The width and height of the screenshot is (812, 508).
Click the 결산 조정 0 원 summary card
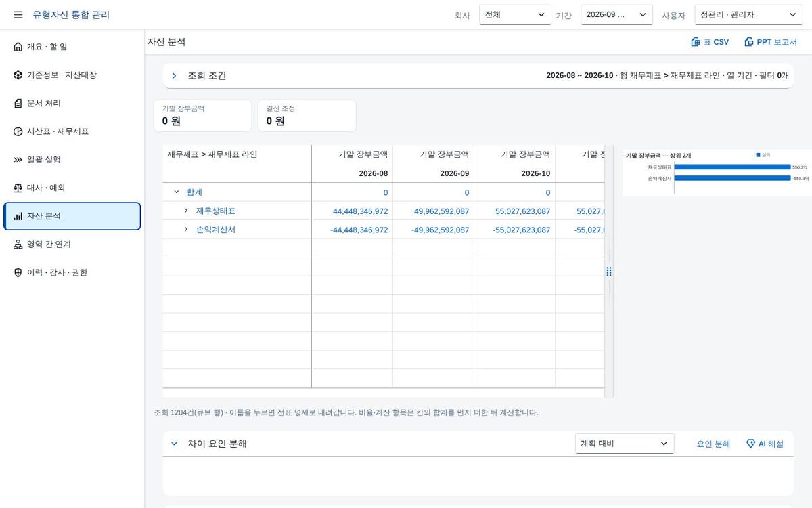pos(307,116)
